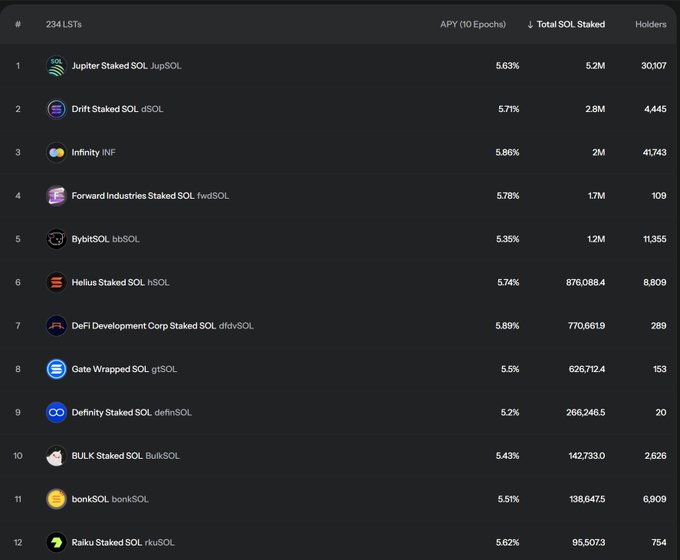The image size is (680, 560).
Task: Click the 5.5% APY for gtSOL
Action: coord(510,369)
